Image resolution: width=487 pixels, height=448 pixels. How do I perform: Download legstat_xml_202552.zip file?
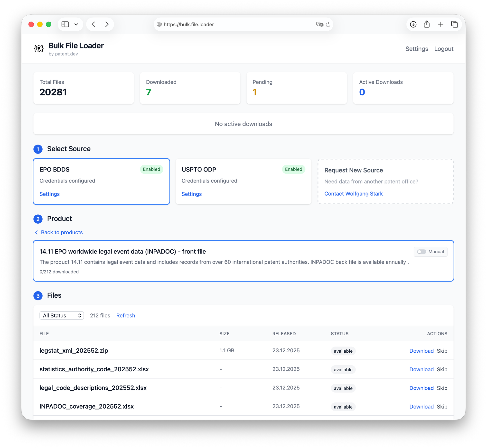coord(421,351)
